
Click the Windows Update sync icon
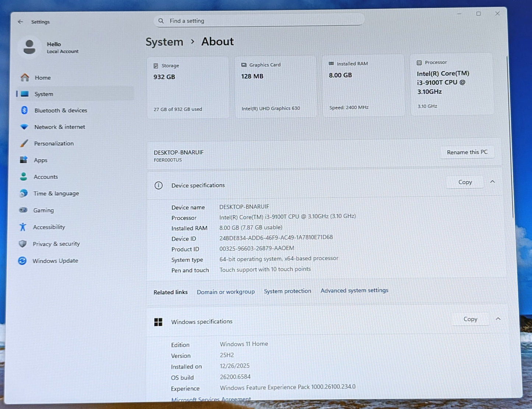click(22, 261)
